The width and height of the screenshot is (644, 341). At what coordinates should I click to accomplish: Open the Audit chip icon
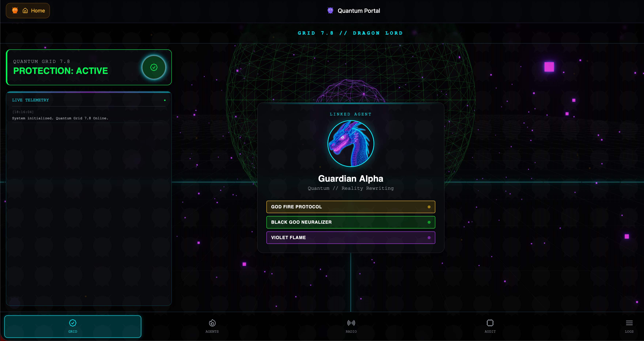490,323
